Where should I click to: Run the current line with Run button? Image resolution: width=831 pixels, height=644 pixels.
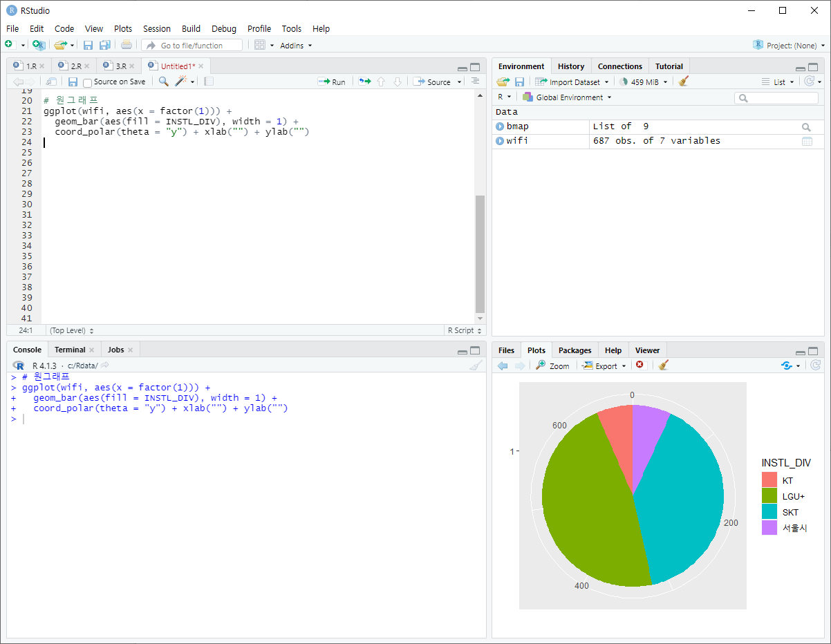(332, 82)
